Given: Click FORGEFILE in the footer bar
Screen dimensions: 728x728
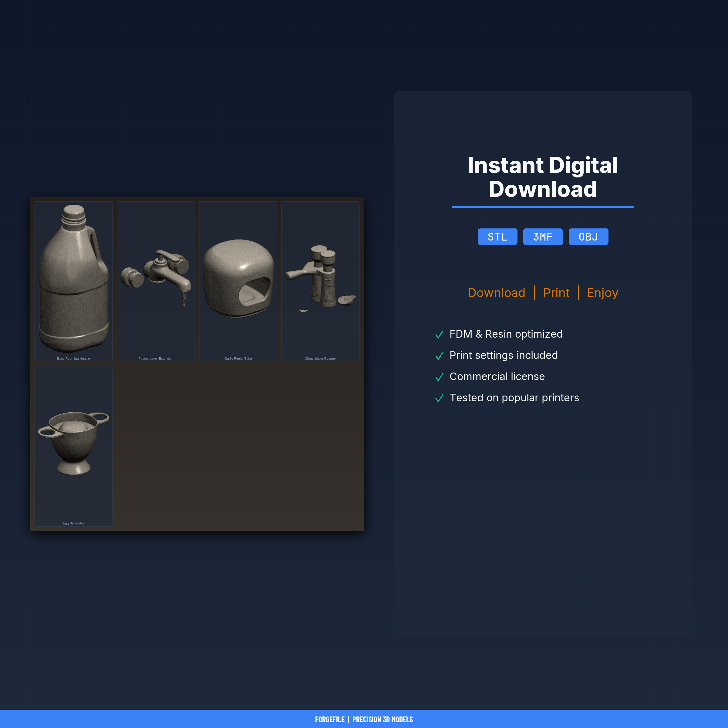Looking at the screenshot, I should [330, 719].
